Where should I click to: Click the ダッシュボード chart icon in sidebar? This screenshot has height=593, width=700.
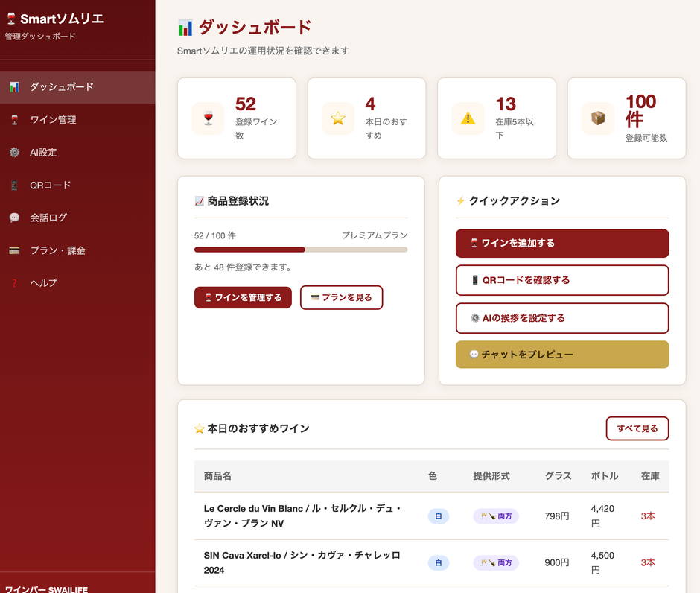coord(14,87)
